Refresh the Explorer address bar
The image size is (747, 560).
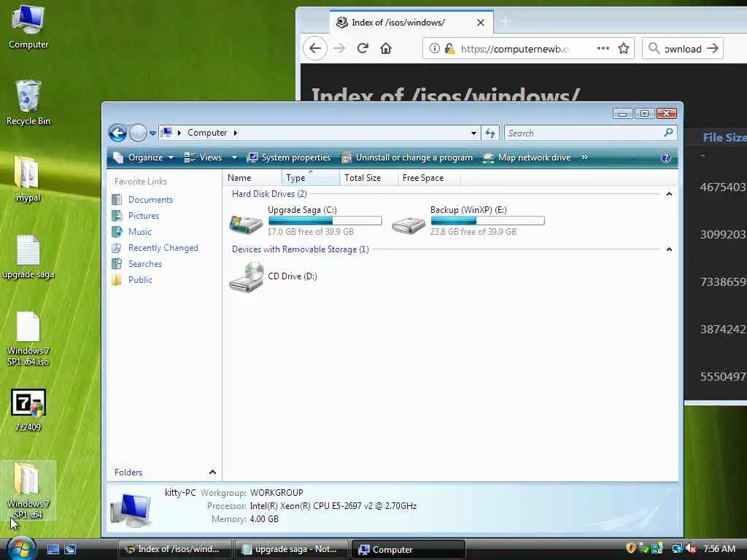click(x=490, y=133)
